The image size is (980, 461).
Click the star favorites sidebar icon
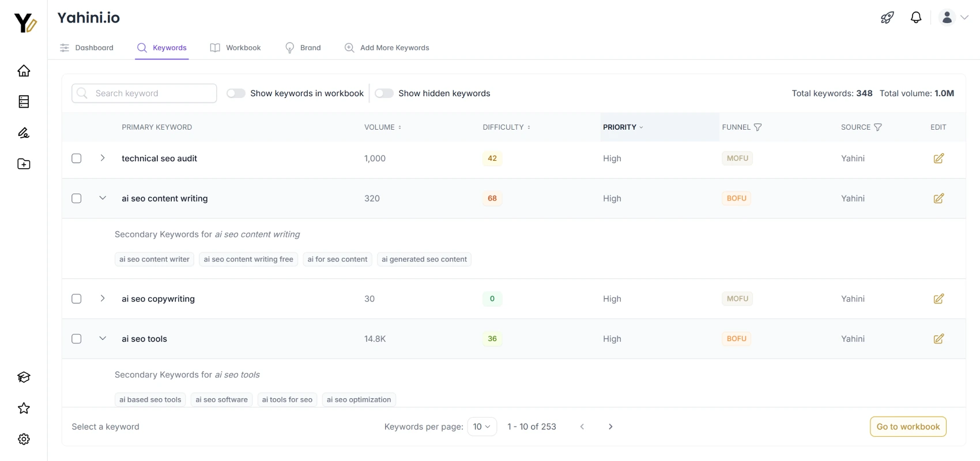[x=24, y=409]
